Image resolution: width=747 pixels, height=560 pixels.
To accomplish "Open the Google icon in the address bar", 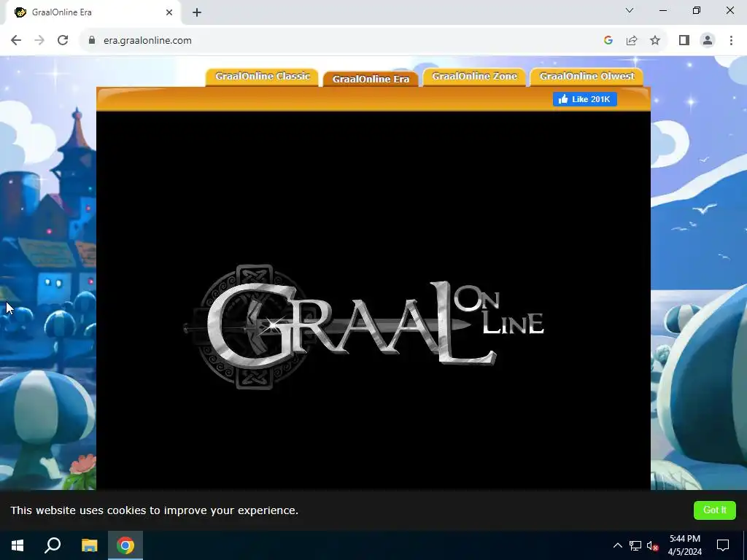I will (608, 41).
